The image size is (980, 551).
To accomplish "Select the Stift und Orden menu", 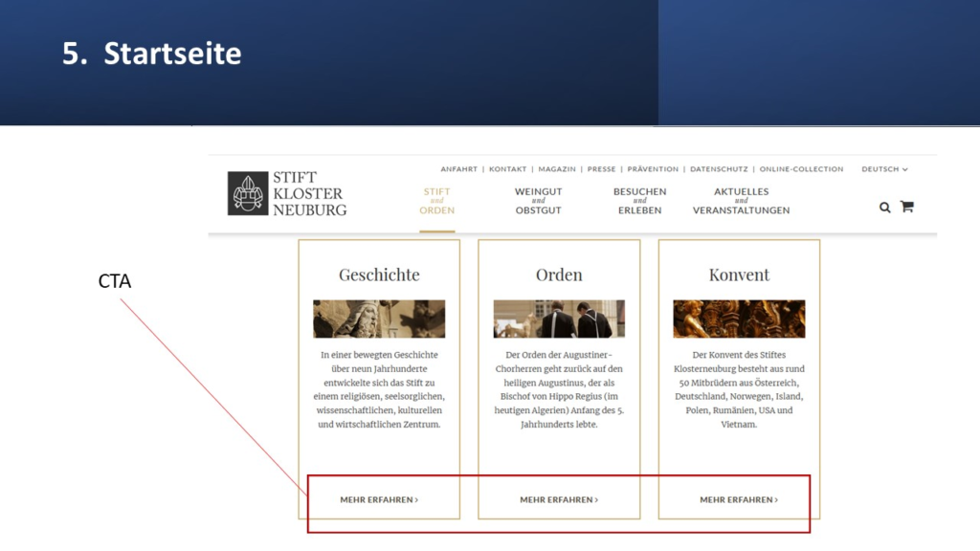I will click(436, 201).
